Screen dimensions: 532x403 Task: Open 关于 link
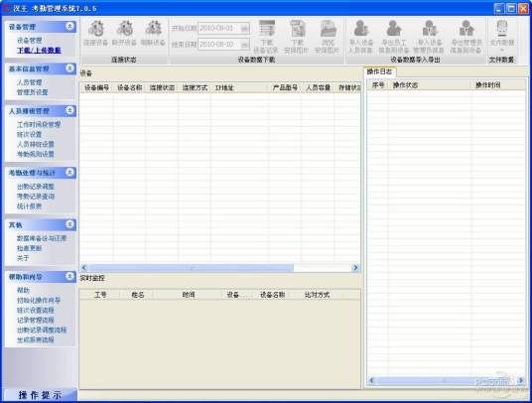pos(23,258)
